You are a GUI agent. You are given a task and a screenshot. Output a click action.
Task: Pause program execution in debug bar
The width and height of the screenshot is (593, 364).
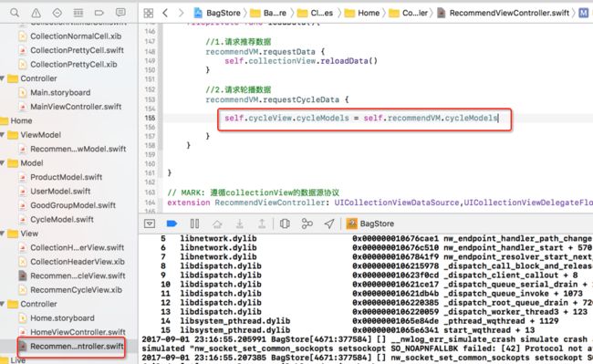[194, 224]
